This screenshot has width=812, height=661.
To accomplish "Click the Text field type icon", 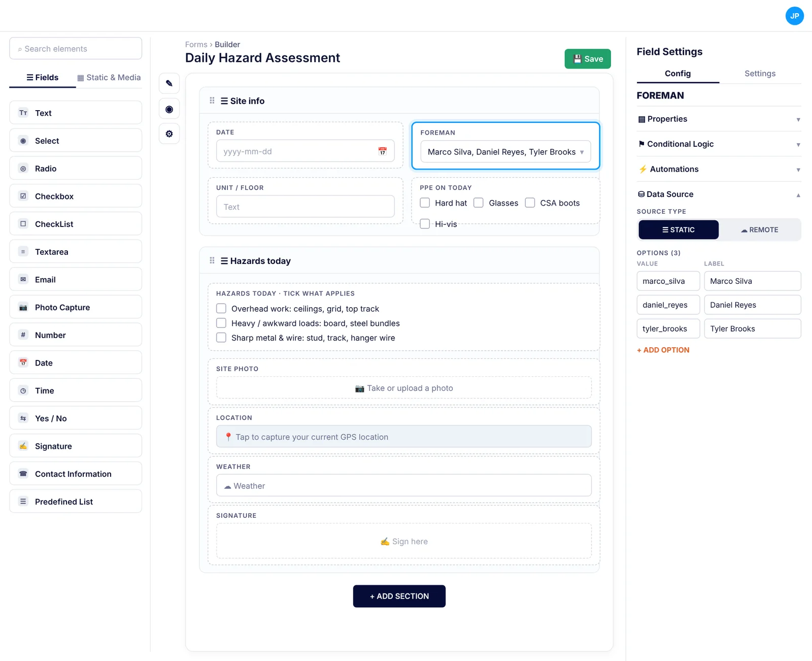I will pyautogui.click(x=23, y=113).
